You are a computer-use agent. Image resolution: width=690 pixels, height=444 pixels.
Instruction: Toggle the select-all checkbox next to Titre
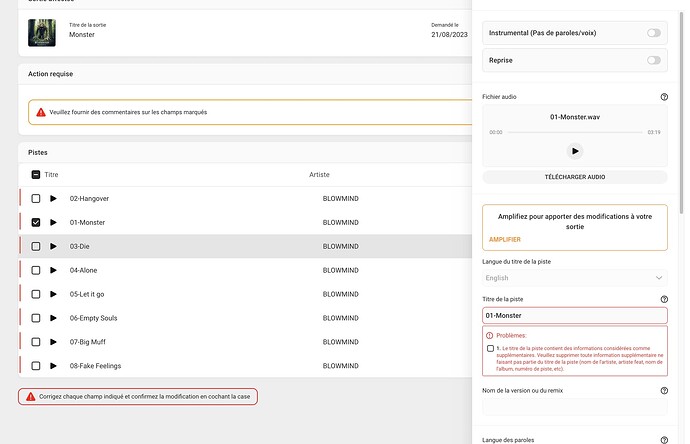point(36,175)
